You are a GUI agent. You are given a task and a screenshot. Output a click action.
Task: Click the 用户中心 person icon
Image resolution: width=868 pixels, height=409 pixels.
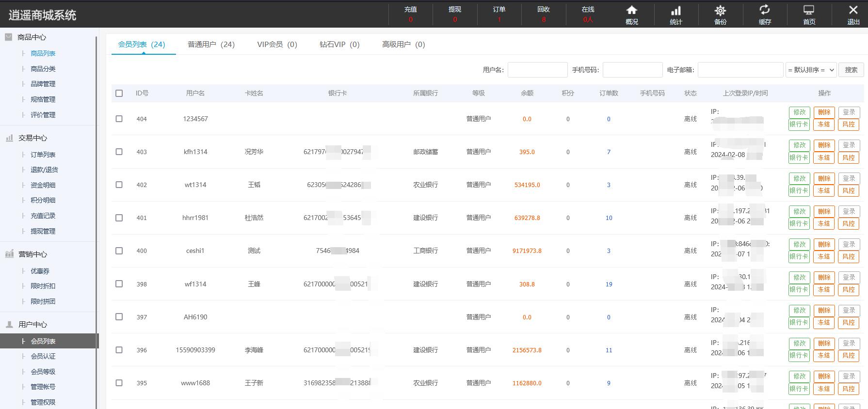9,324
